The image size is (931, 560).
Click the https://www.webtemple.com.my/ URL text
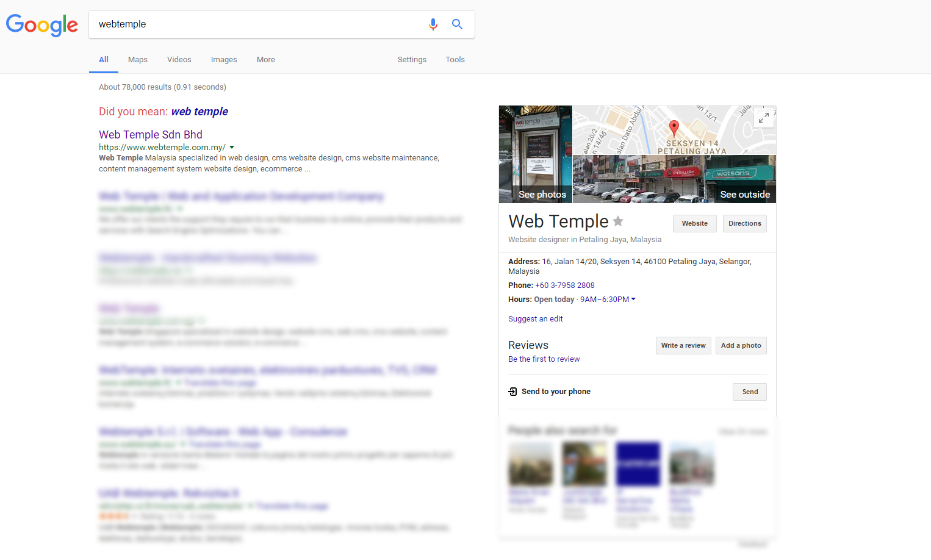coord(162,148)
